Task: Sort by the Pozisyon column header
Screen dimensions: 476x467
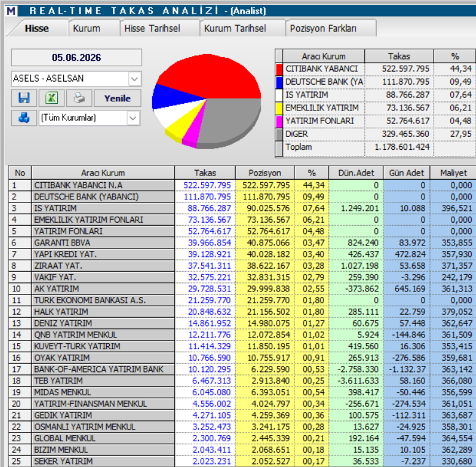Action: [x=265, y=173]
